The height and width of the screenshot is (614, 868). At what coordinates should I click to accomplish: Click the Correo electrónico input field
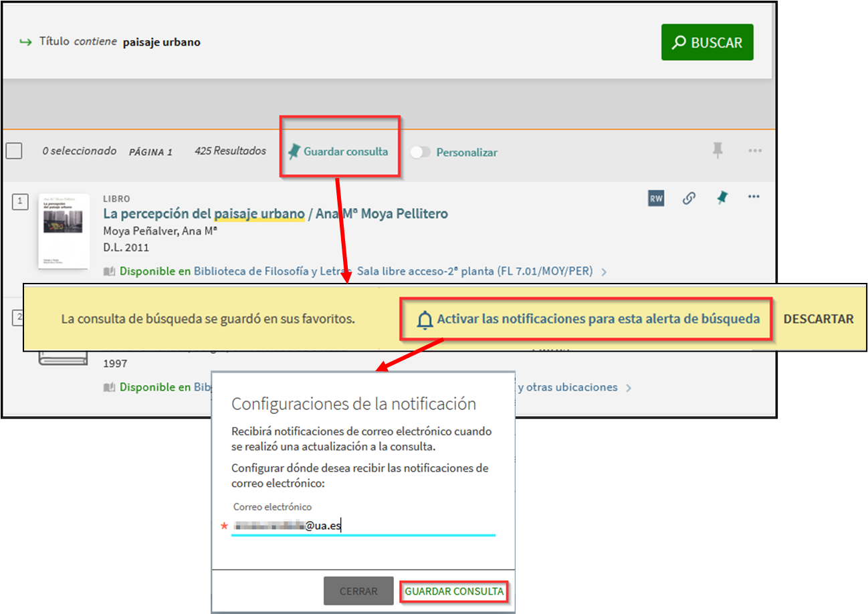coord(363,526)
